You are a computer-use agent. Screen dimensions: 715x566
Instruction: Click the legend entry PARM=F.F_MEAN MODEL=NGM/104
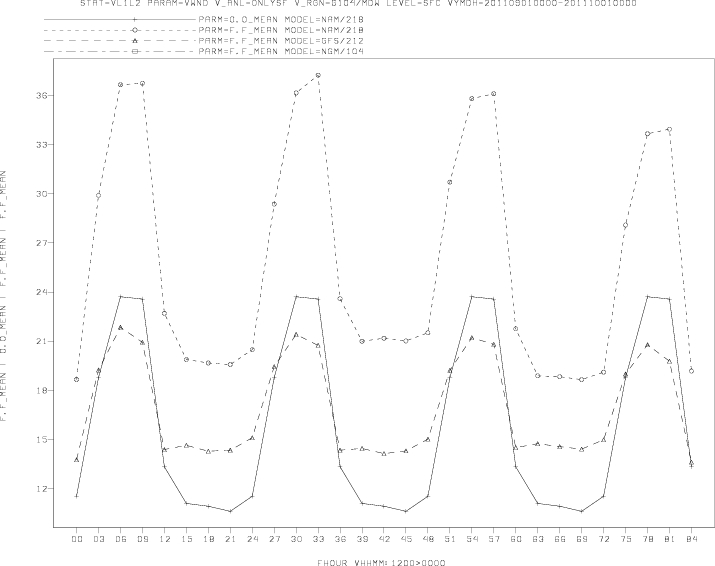[x=204, y=51]
